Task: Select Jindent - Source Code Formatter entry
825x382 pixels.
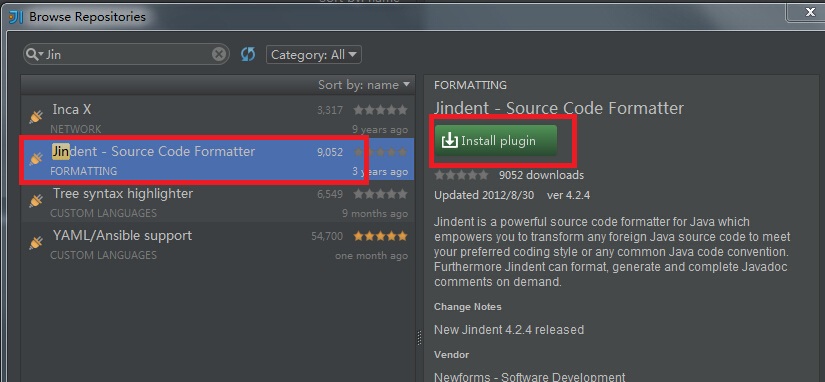Action: click(217, 159)
